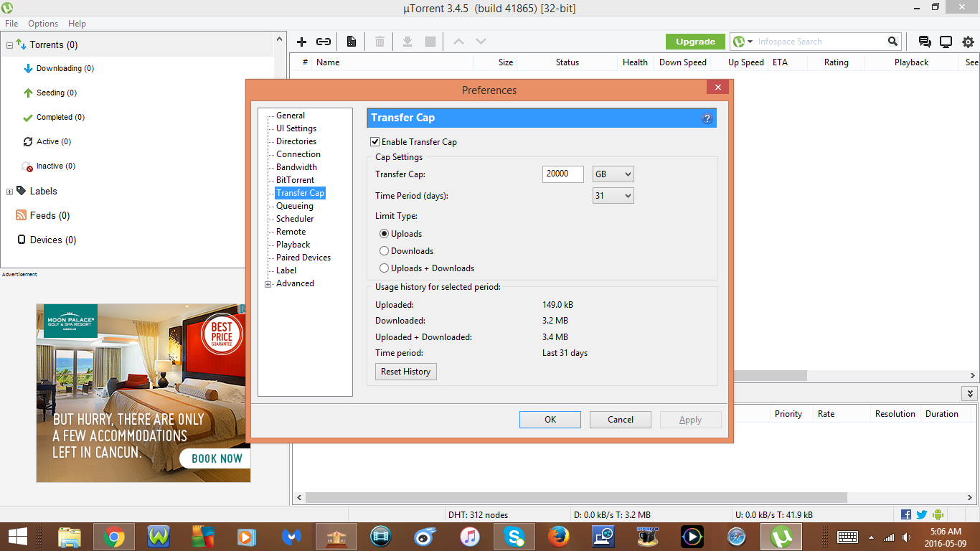Select Remote in Preferences tree
Image resolution: width=980 pixels, height=551 pixels.
pos(291,232)
